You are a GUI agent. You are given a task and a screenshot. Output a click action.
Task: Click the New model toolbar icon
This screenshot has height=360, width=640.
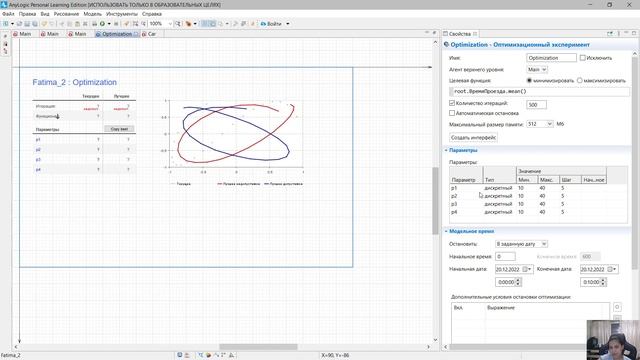pyautogui.click(x=6, y=24)
